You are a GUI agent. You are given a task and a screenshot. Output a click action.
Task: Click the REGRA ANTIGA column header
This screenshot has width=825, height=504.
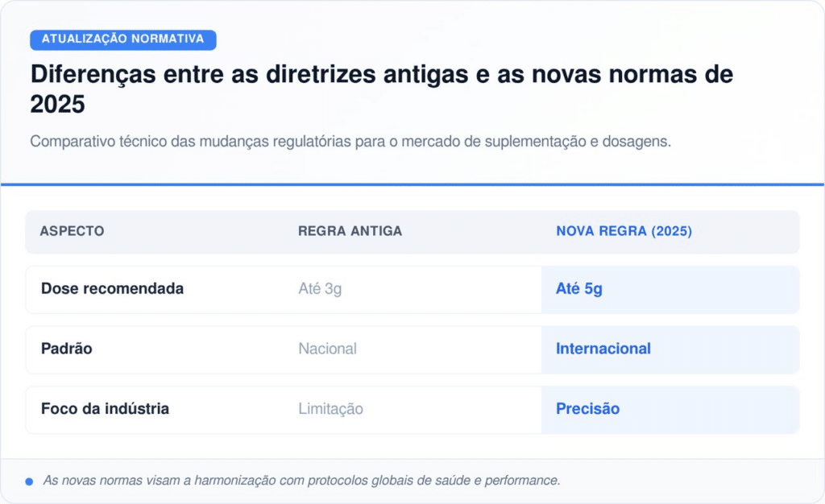pyautogui.click(x=350, y=231)
